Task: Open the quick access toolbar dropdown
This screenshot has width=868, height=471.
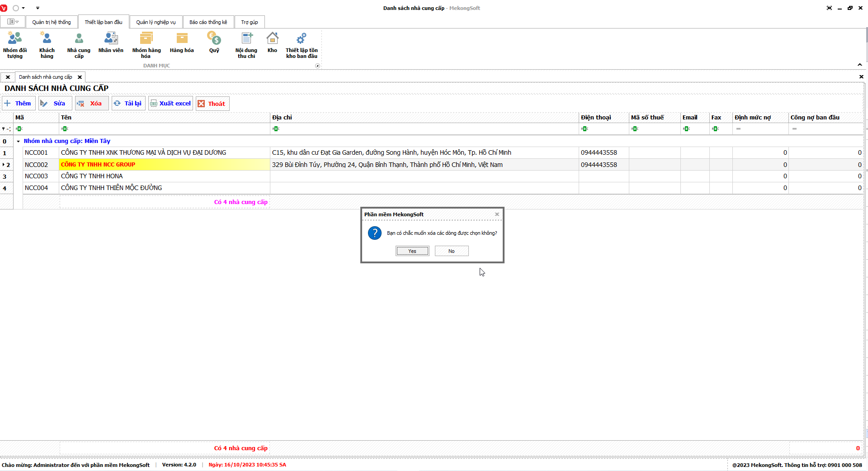Action: click(x=38, y=8)
